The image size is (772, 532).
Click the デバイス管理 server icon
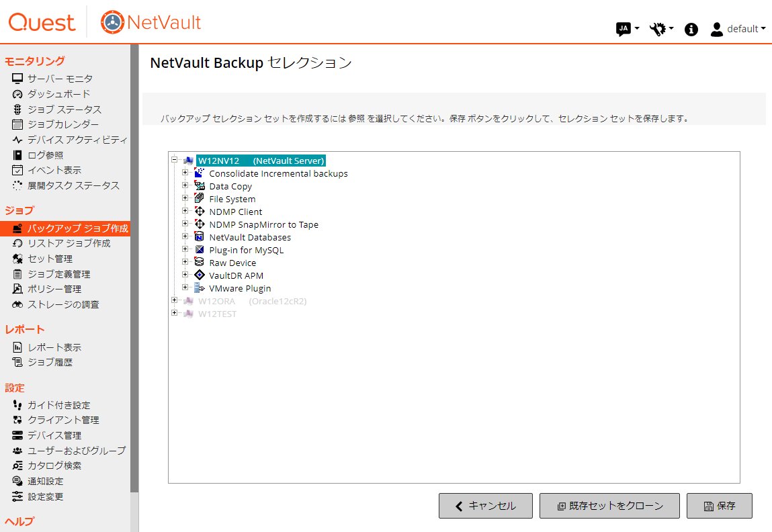point(17,435)
